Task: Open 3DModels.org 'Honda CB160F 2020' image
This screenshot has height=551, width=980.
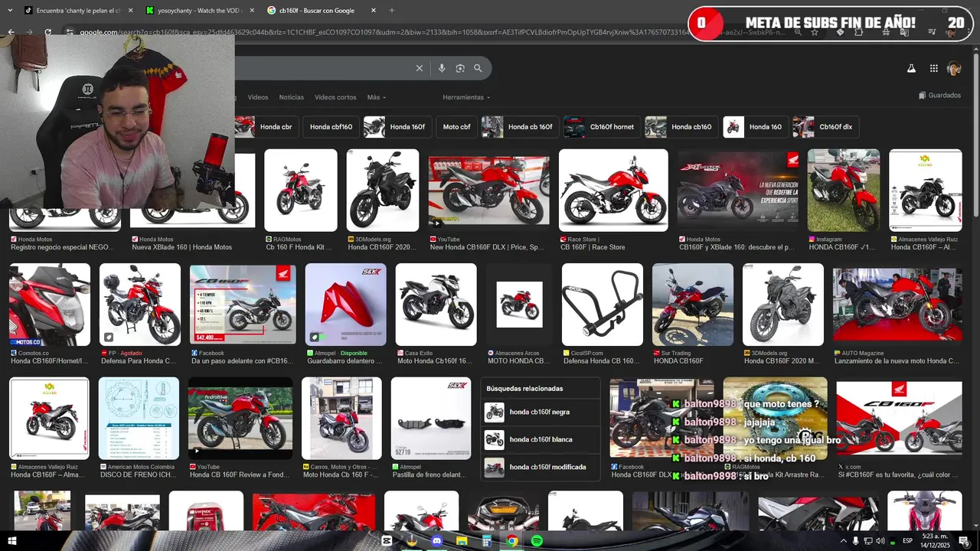Action: [x=382, y=191]
